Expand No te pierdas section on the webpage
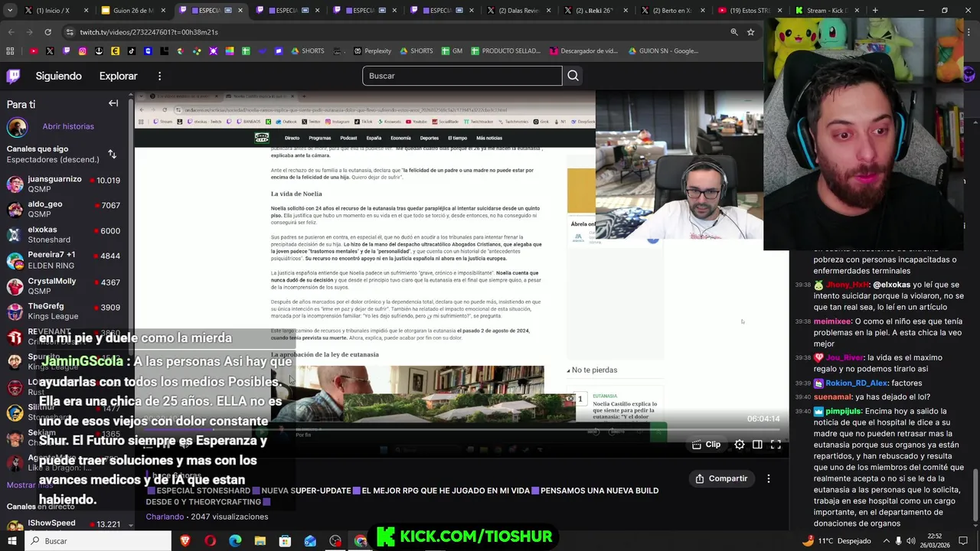Screen dimensions: 980x551 click(592, 370)
